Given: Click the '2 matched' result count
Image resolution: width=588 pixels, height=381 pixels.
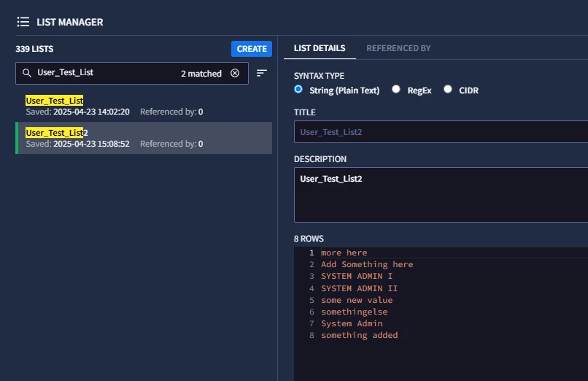Looking at the screenshot, I should pos(201,74).
